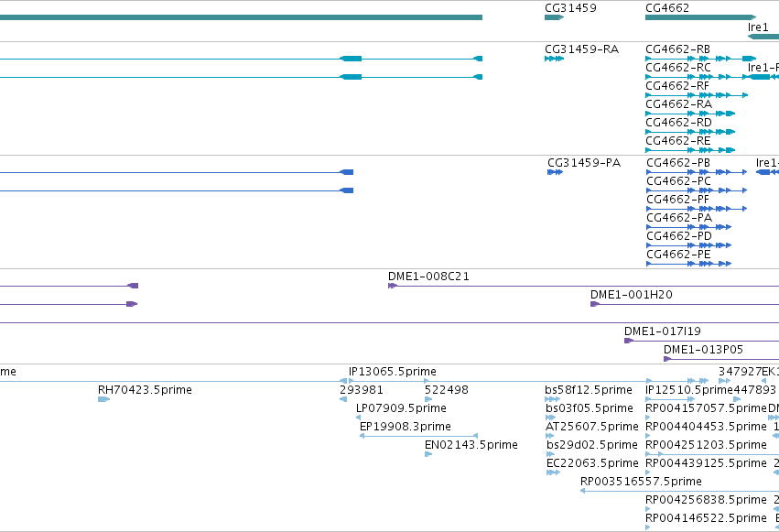The height and width of the screenshot is (532, 779).
Task: Click the RH70423.5prime EST arrow
Action: [103, 399]
